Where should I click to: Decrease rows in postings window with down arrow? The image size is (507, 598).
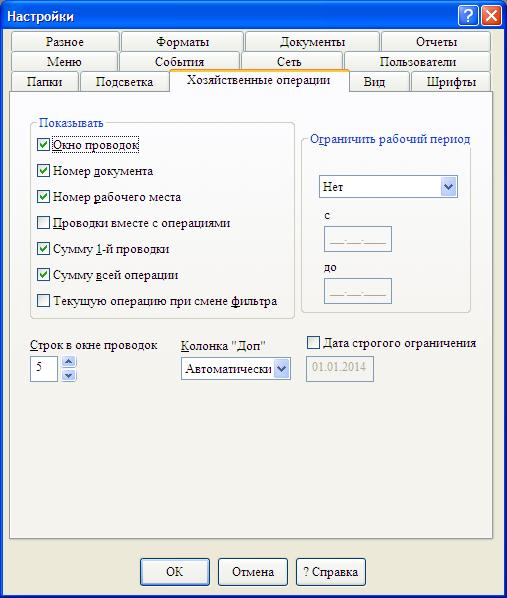tap(69, 376)
